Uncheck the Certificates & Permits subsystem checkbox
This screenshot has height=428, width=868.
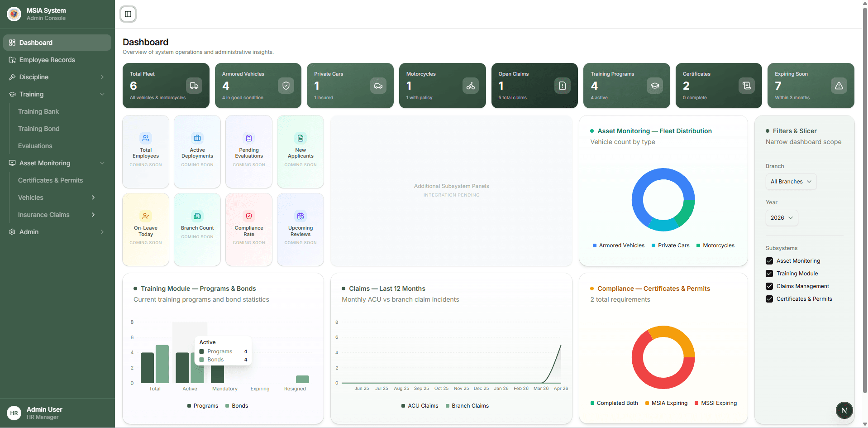coord(769,299)
